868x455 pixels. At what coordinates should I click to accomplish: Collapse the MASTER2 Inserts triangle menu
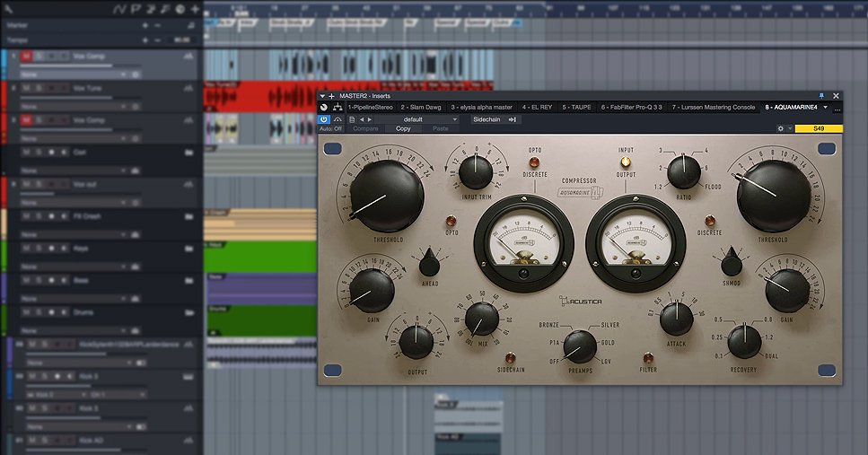[x=322, y=95]
